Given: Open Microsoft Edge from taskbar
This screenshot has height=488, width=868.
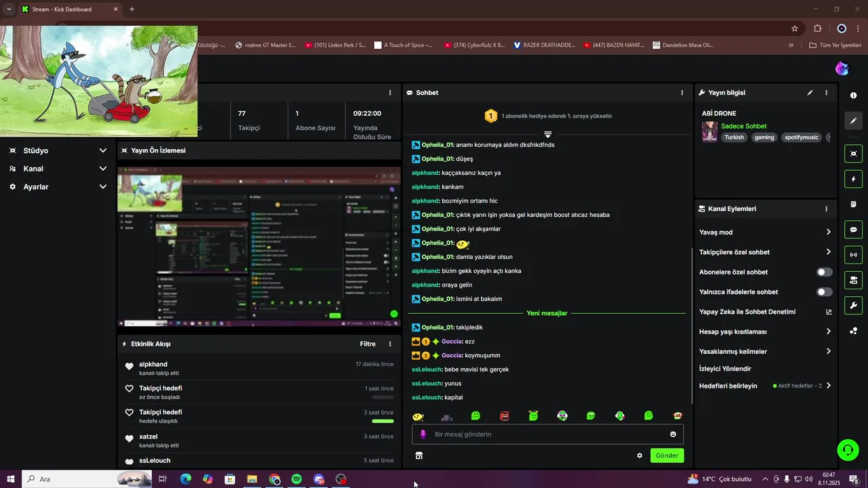Looking at the screenshot, I should point(185,479).
